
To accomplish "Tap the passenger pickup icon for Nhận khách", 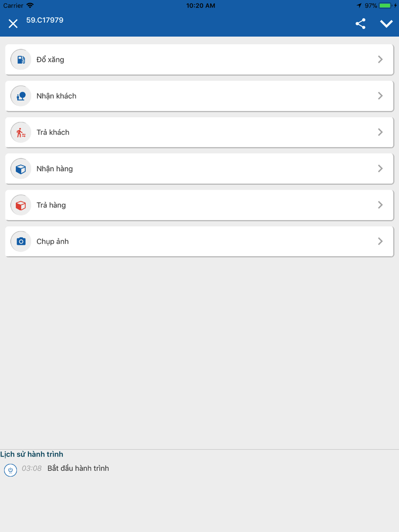I will 21,96.
